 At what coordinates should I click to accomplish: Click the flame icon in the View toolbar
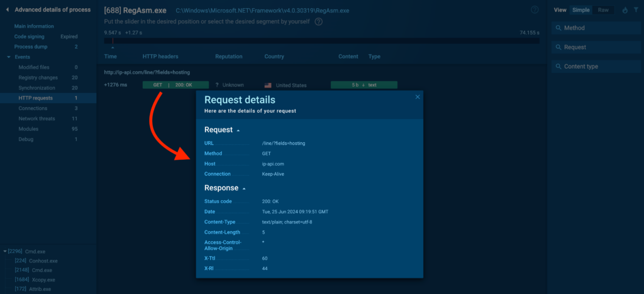pos(625,10)
